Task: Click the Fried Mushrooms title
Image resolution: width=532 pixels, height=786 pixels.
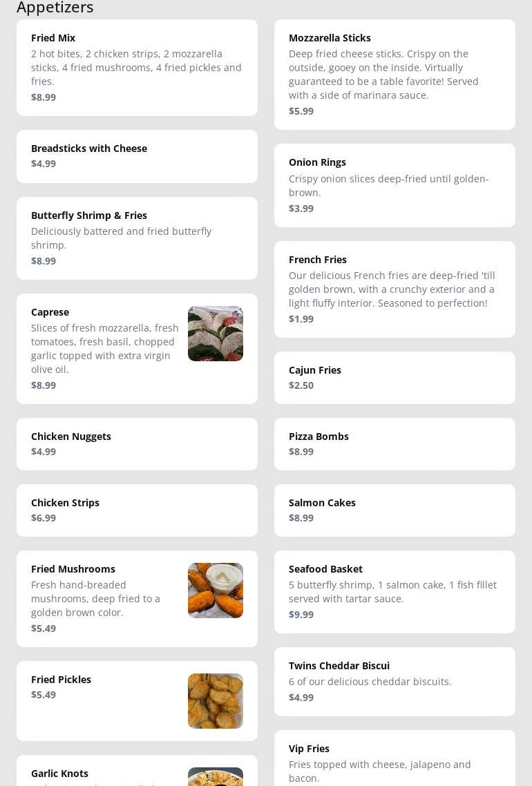Action: (x=73, y=569)
